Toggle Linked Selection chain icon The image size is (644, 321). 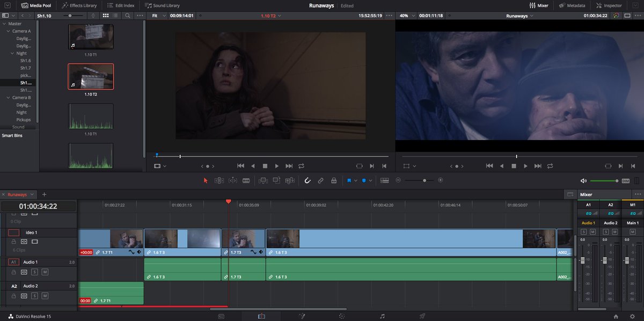pyautogui.click(x=320, y=181)
